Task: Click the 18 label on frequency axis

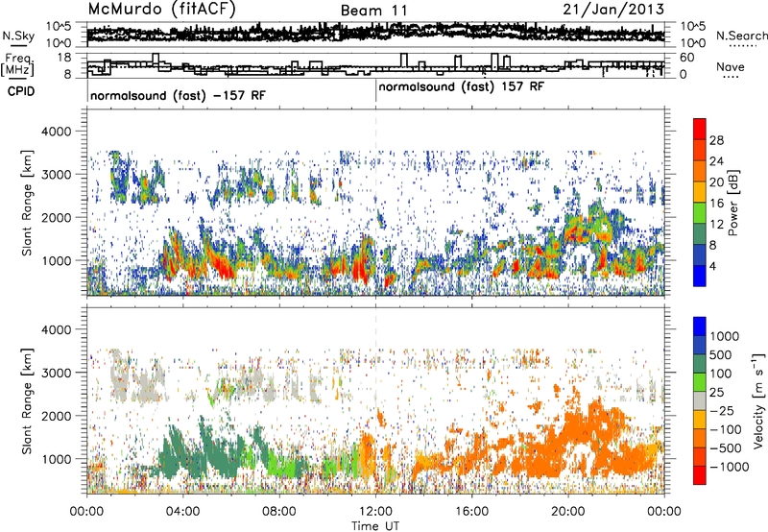Action: pos(64,58)
